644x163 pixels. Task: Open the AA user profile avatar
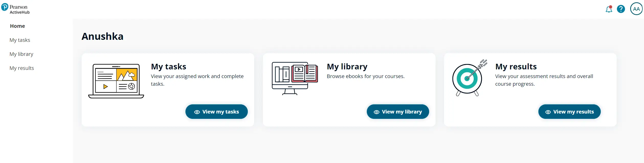click(x=636, y=9)
